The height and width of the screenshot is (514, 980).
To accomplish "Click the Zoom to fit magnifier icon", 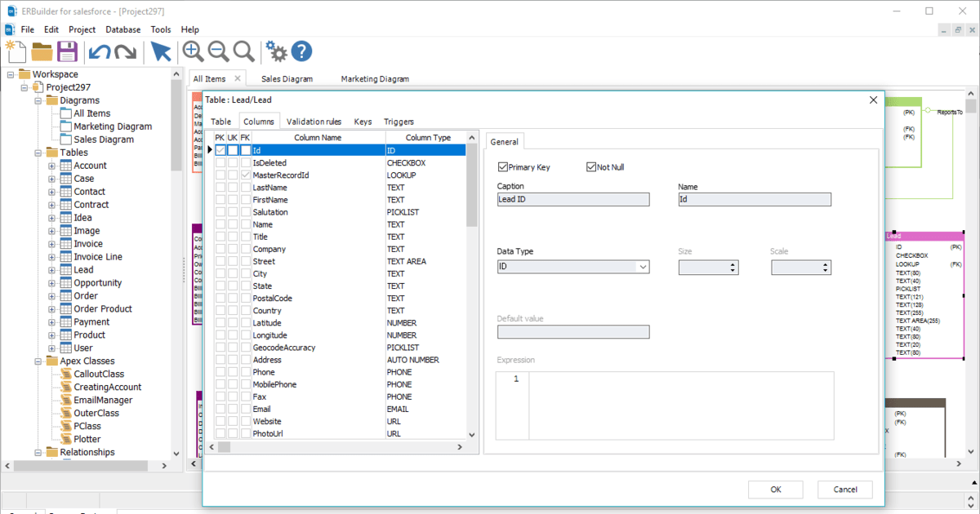I will coord(243,51).
